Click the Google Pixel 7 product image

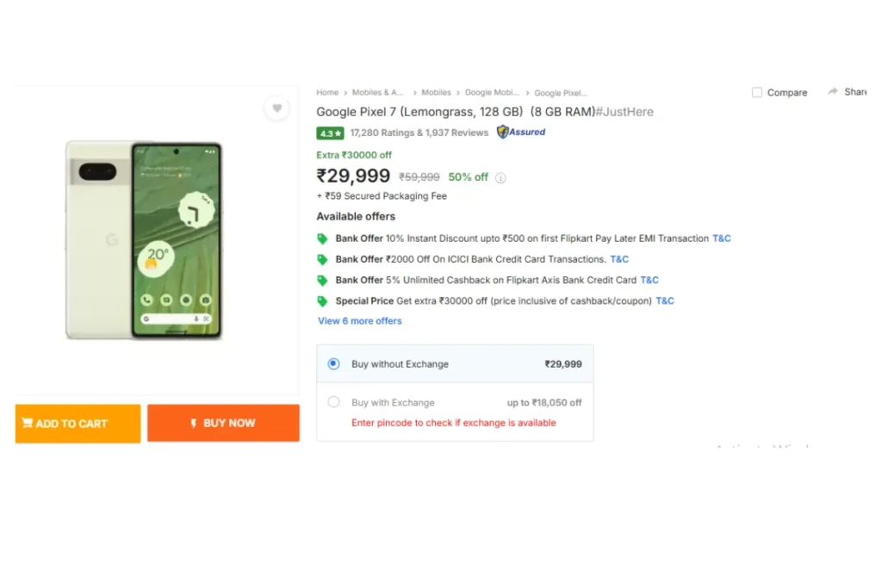(144, 240)
